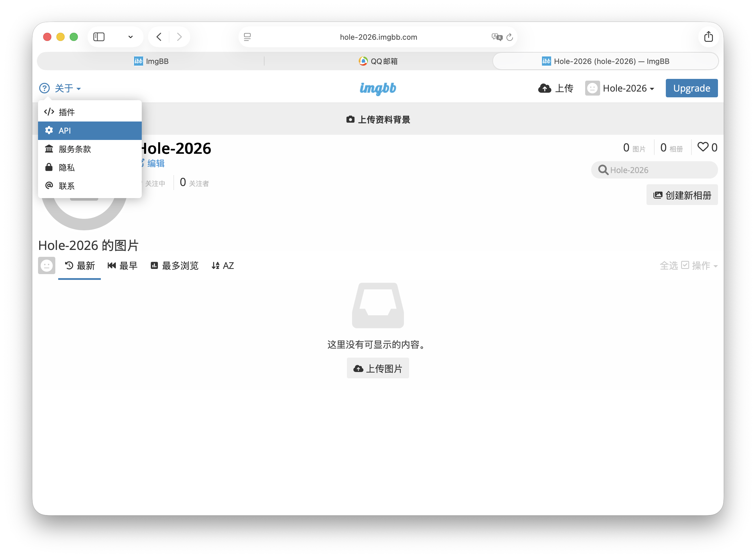Click the Upgrade button

coord(691,88)
